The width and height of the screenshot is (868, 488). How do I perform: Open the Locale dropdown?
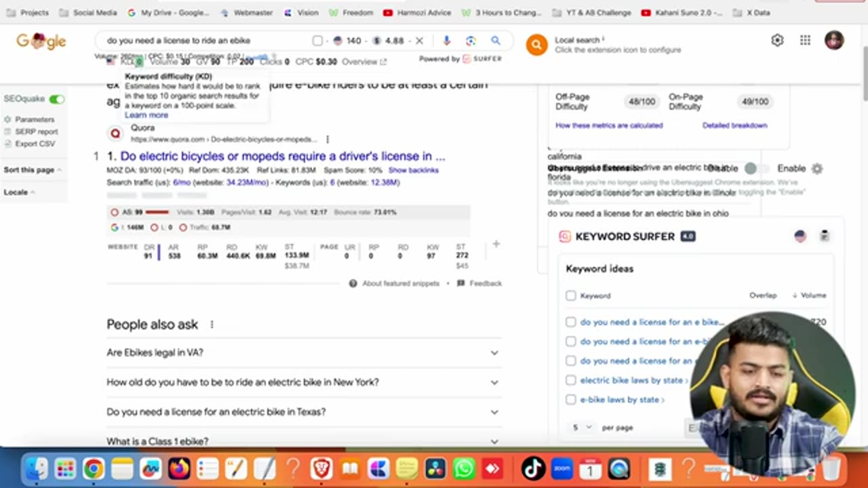[x=18, y=192]
